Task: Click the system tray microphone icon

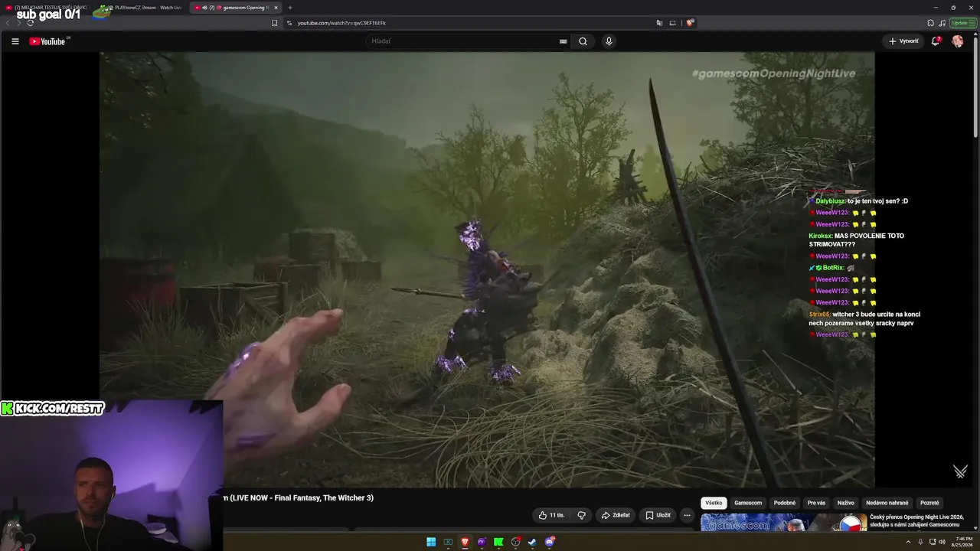Action: [920, 543]
